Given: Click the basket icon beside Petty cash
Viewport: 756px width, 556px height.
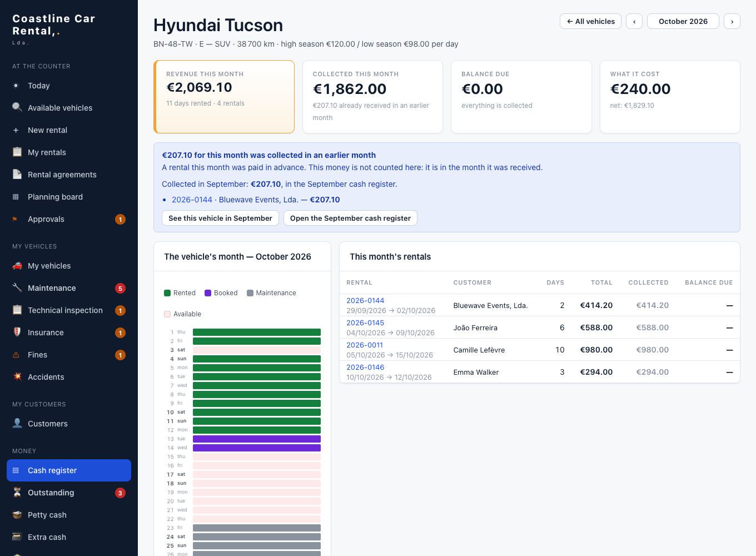Looking at the screenshot, I should pyautogui.click(x=17, y=514).
